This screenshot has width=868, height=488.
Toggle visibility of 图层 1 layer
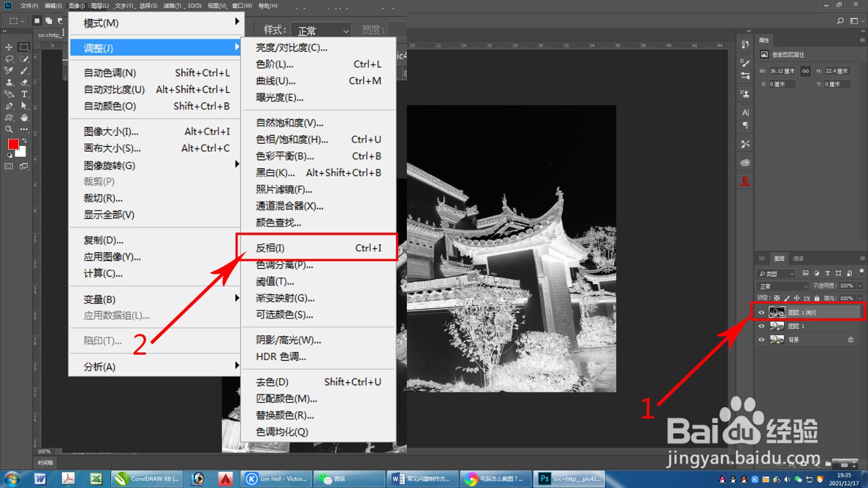pyautogui.click(x=762, y=326)
